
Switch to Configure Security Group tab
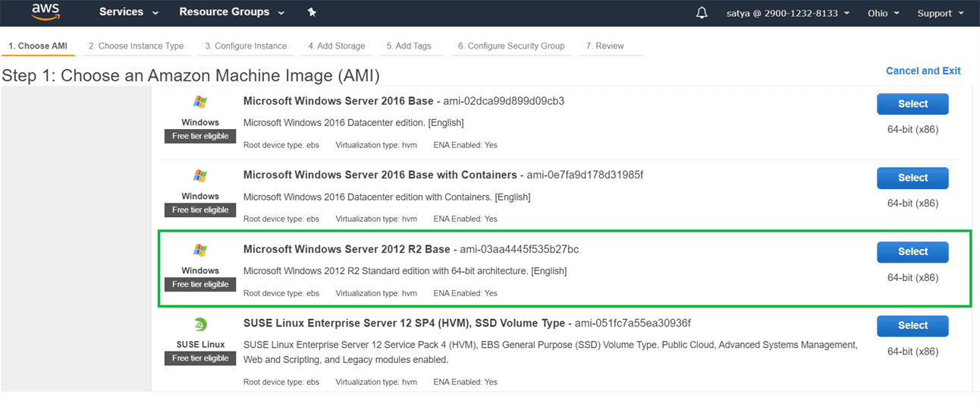coord(510,46)
